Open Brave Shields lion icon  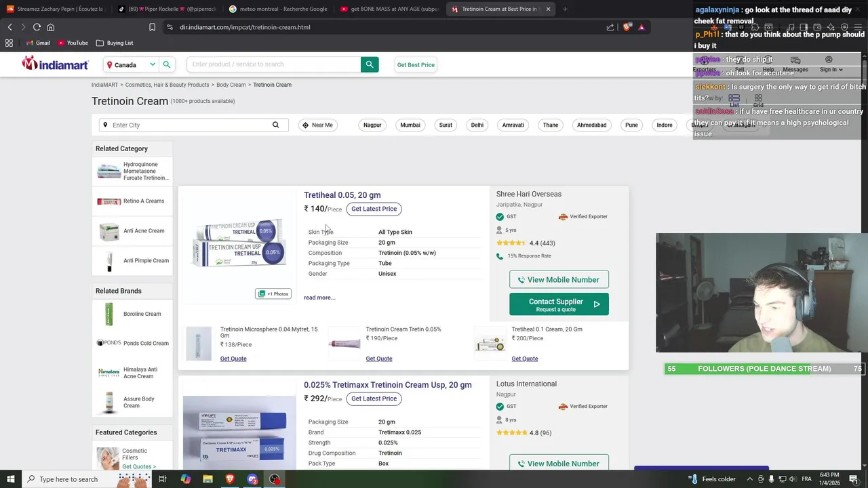point(627,27)
